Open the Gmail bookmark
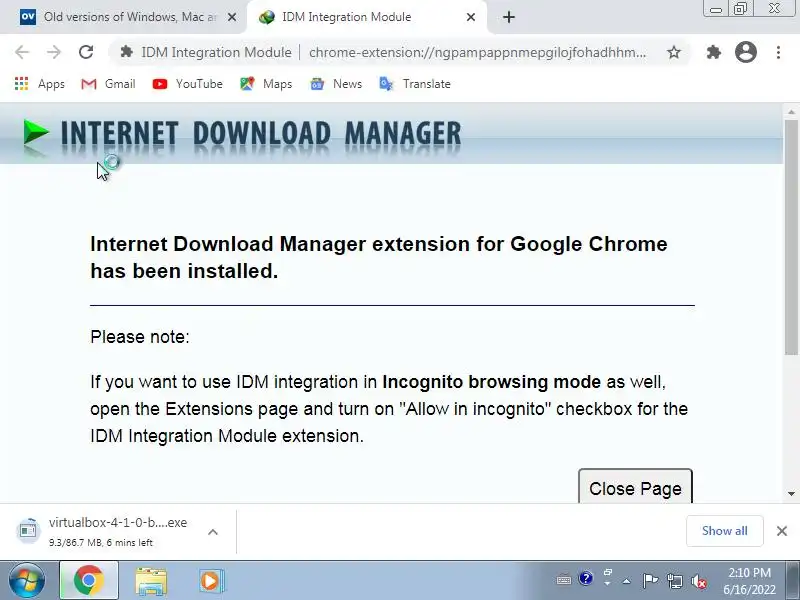 (x=108, y=84)
